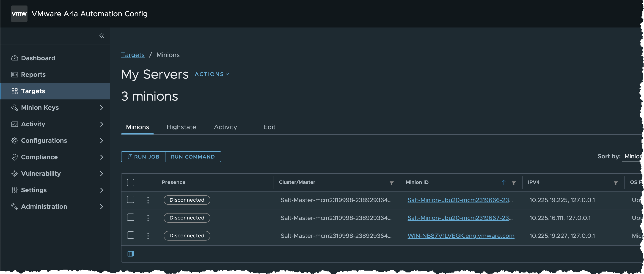This screenshot has height=274, width=644.
Task: Click IP cell 10.225.19.225, 127.0.0.1
Action: click(562, 200)
